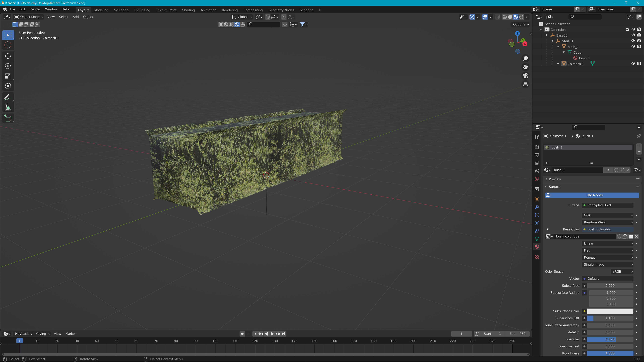Viewport: 644px width, 362px height.
Task: Click the End frame 250 field
Action: coord(518,334)
